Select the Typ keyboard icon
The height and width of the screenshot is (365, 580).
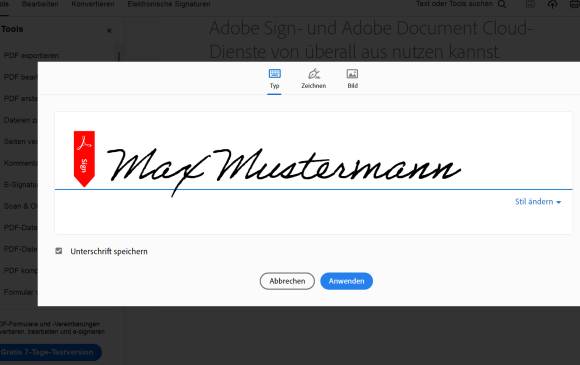pos(274,74)
